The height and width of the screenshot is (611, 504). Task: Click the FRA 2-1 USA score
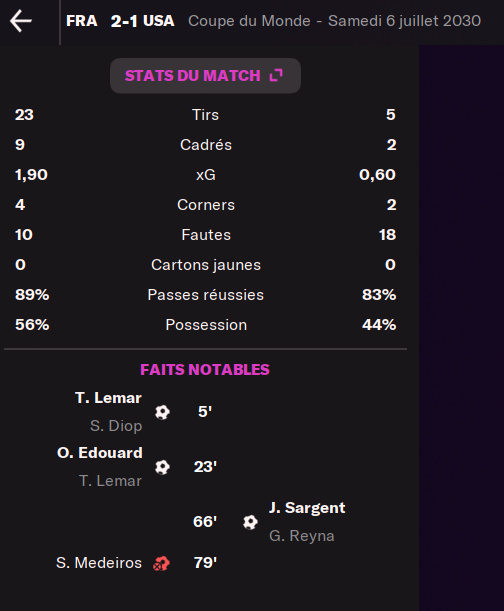[120, 21]
